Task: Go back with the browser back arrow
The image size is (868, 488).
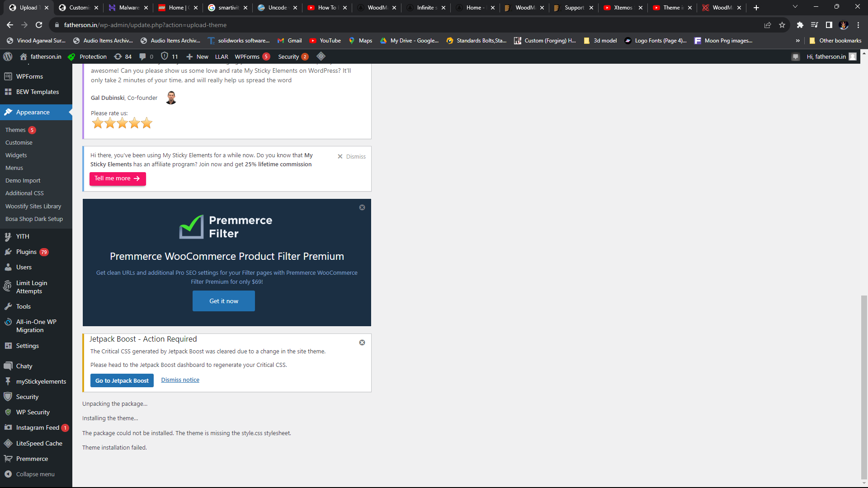Action: coord(10,25)
